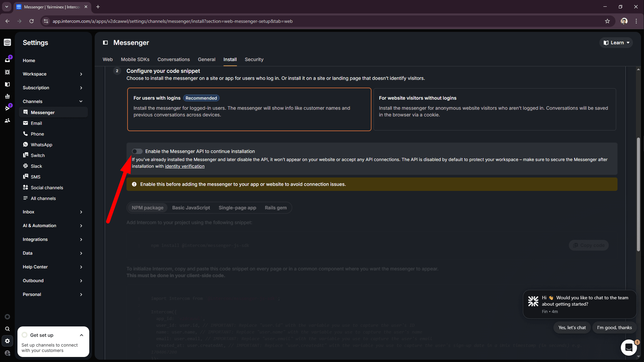Screen dimensions: 644x362
Task: Switch to the Security tab
Action: point(254,59)
